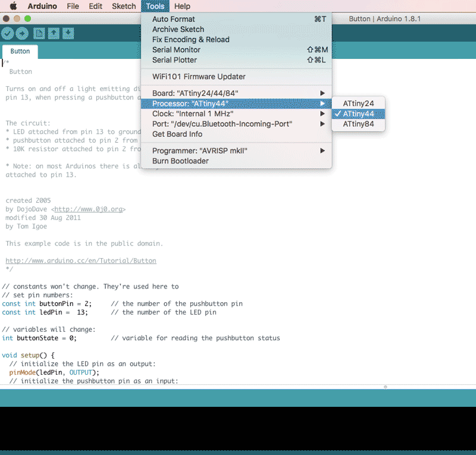Open the Serial Monitor
This screenshot has height=455, width=476.
pos(236,50)
